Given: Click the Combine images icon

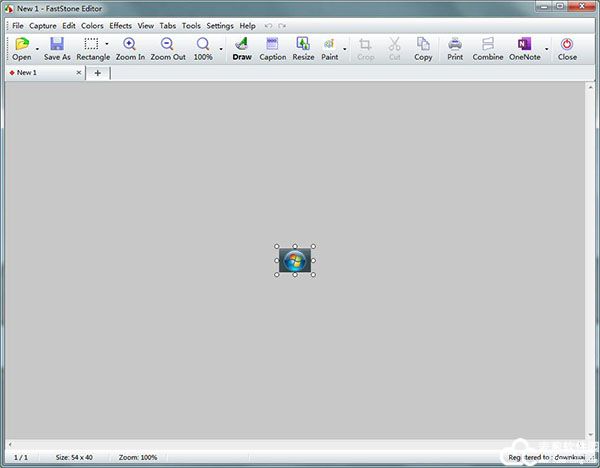Looking at the screenshot, I should pyautogui.click(x=488, y=45).
